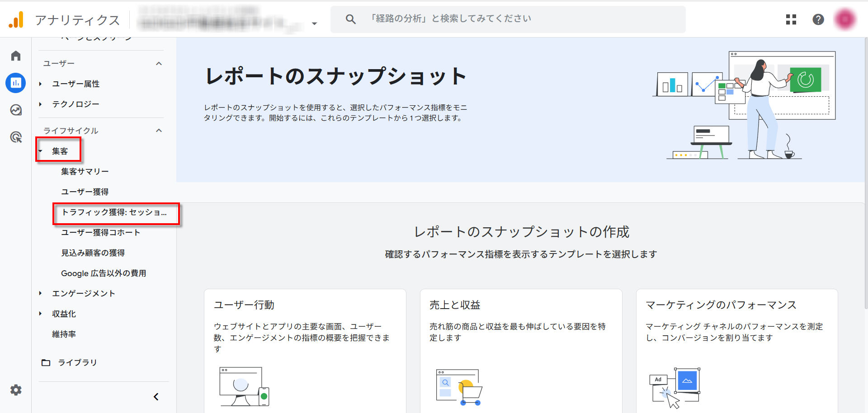The height and width of the screenshot is (413, 868).
Task: Click the Help question mark icon
Action: (x=818, y=19)
